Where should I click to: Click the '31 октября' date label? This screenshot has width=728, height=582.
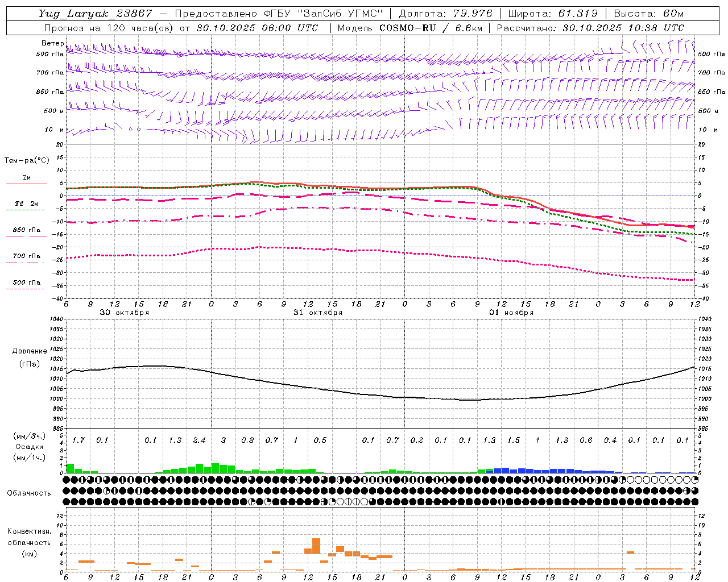(318, 313)
